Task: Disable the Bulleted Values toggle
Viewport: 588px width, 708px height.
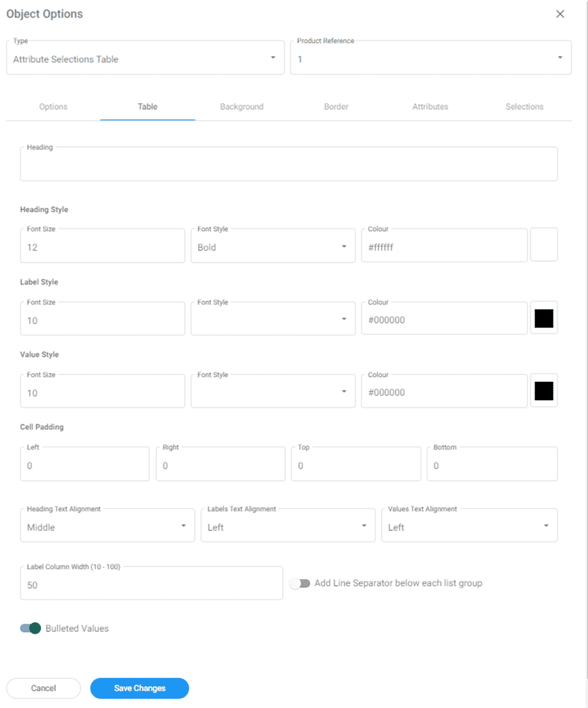Action: coord(30,628)
